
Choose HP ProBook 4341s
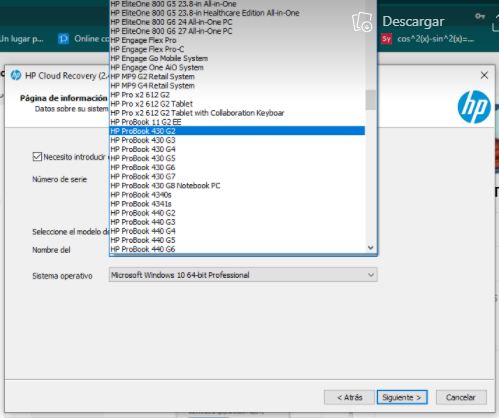coord(237,204)
